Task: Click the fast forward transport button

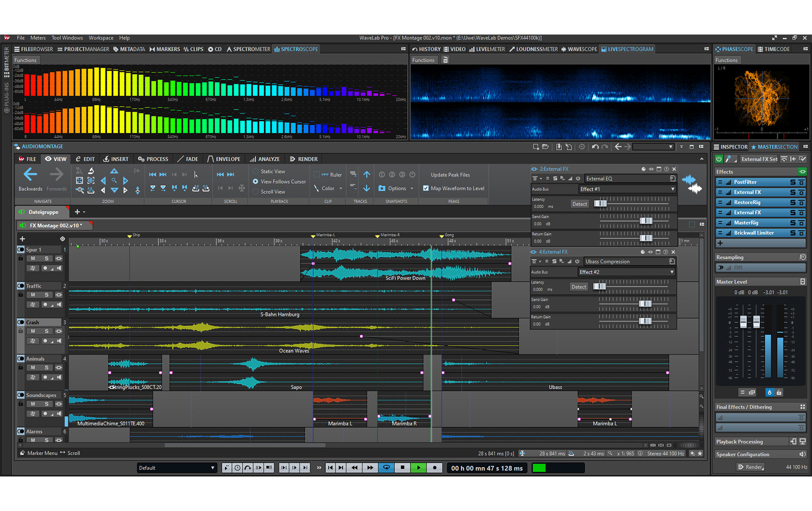Action: (370, 468)
